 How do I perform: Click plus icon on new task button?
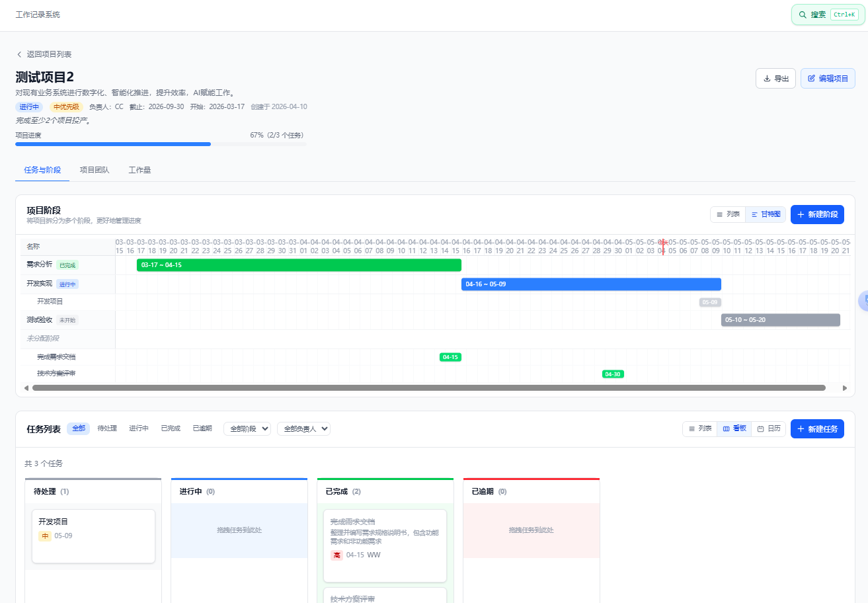coord(801,429)
